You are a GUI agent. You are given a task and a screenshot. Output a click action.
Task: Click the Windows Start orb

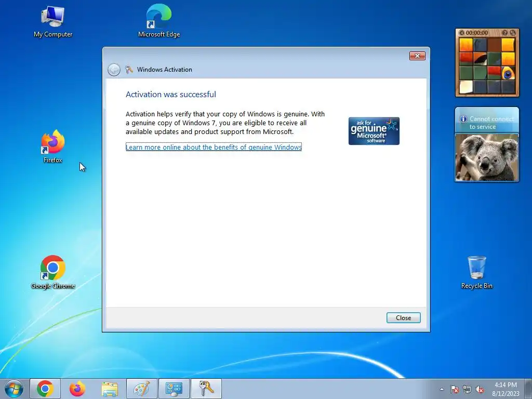coord(14,389)
